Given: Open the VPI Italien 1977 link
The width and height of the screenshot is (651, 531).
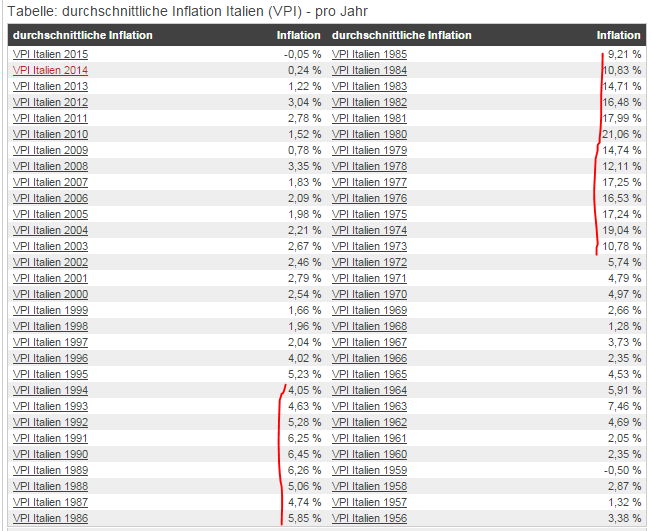Looking at the screenshot, I should pyautogui.click(x=369, y=182).
